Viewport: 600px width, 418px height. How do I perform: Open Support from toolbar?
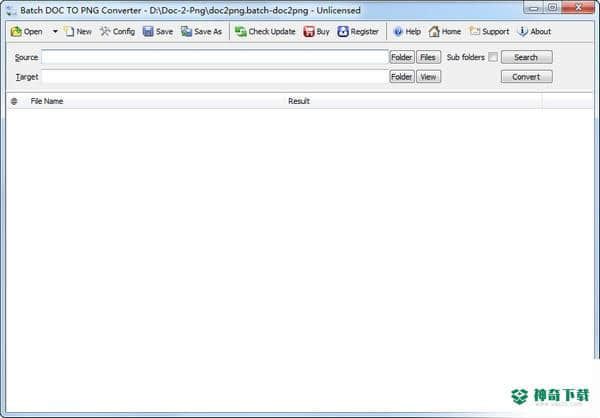[x=489, y=32]
